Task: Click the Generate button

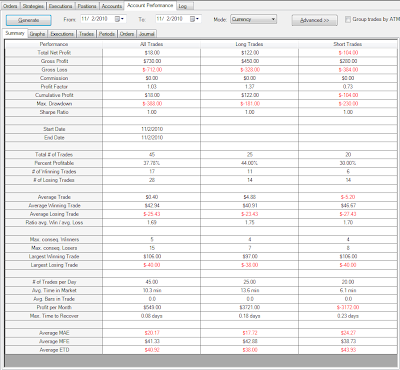Action: pyautogui.click(x=28, y=20)
